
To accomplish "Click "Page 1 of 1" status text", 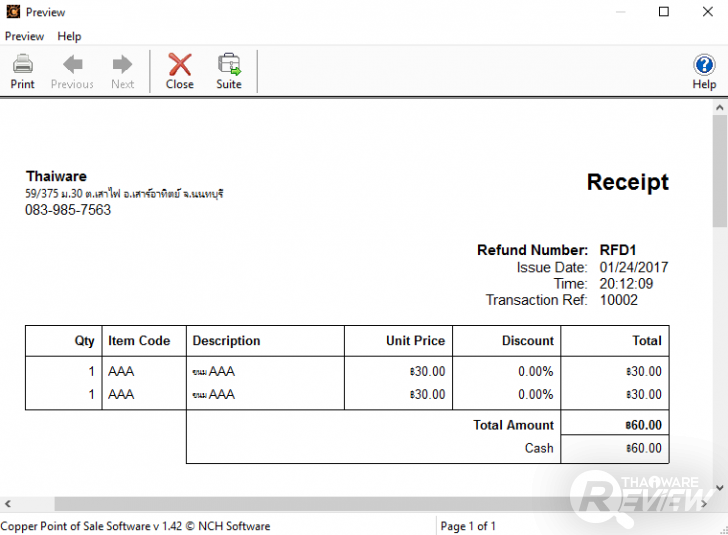I will click(x=468, y=526).
